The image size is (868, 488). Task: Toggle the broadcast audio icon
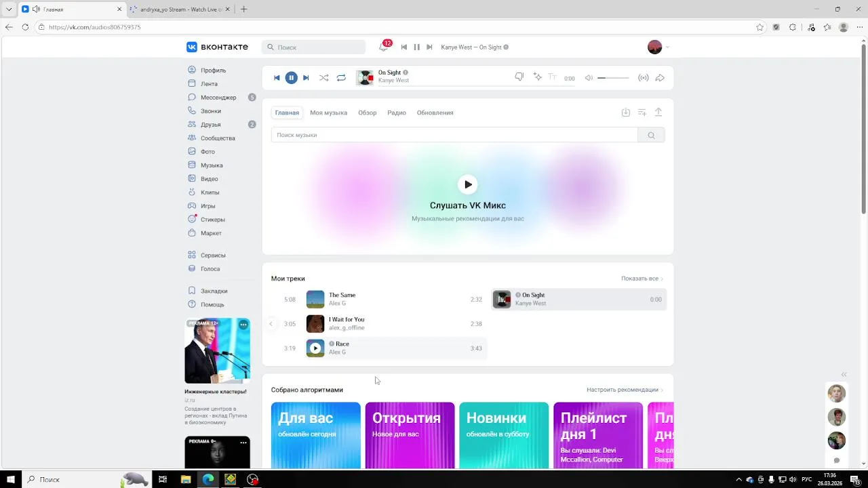[644, 78]
